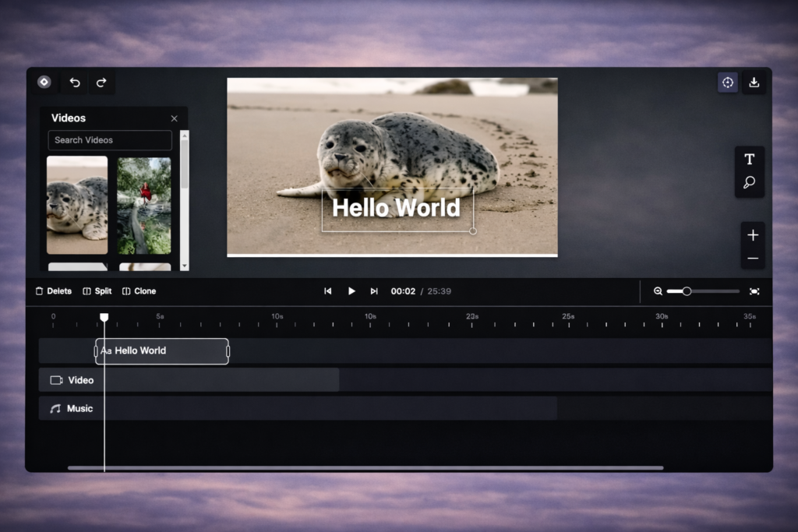Image resolution: width=798 pixels, height=532 pixels.
Task: Open the search tool in right toolbar
Action: coord(749,183)
